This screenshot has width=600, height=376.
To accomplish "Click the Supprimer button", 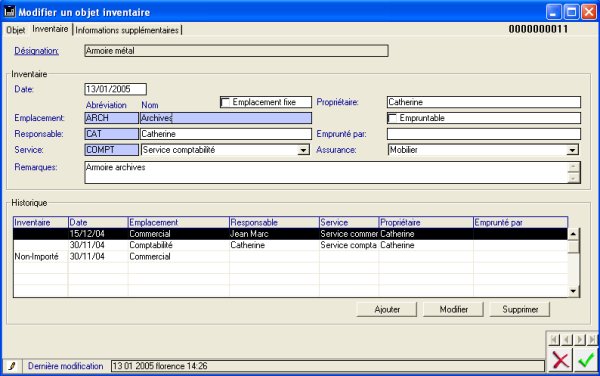I will (x=520, y=309).
